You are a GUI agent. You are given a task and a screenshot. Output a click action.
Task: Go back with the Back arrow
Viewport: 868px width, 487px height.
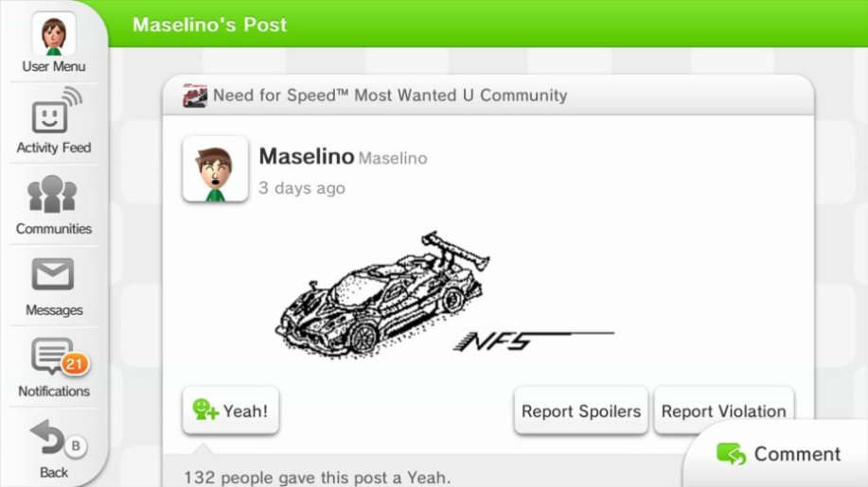coord(47,439)
